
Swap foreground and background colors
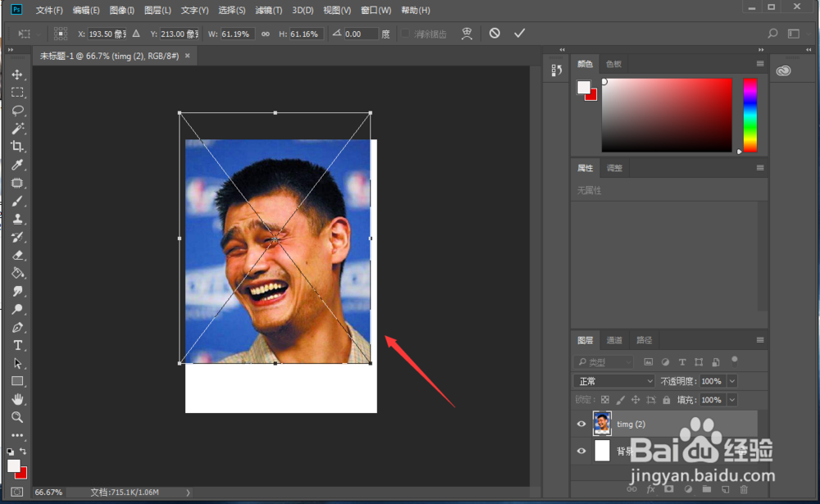click(23, 452)
